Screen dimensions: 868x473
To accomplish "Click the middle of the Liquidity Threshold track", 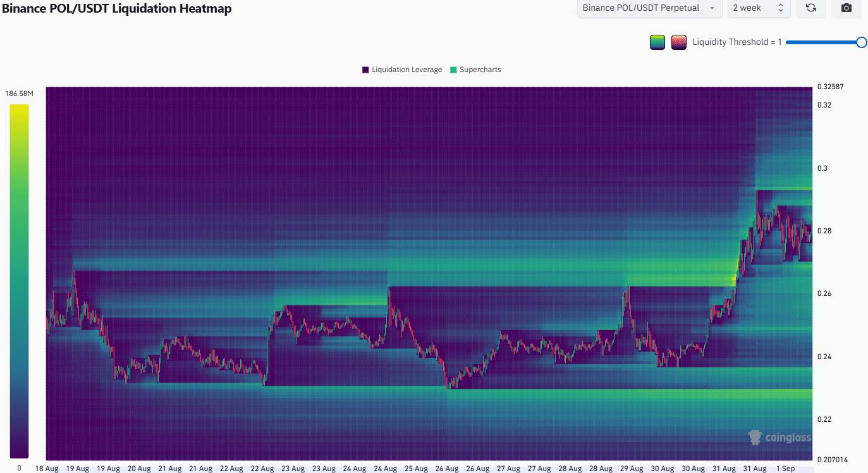I will coord(823,42).
